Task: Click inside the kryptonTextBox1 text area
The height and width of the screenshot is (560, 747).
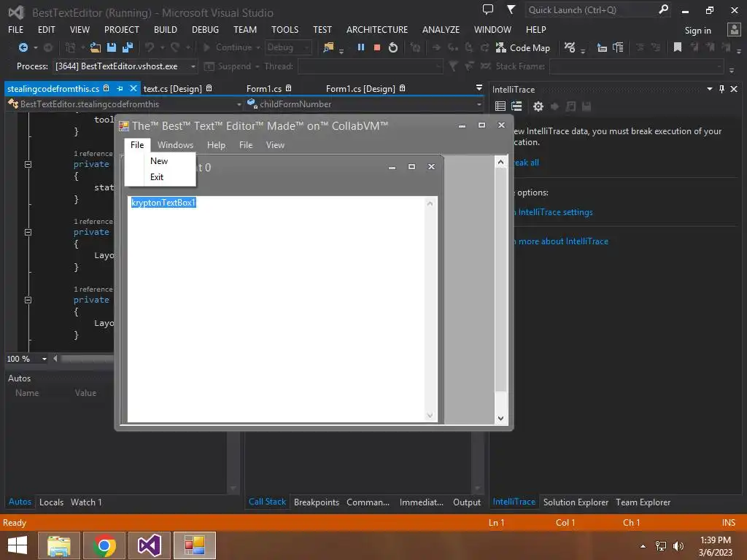Action: click(276, 308)
